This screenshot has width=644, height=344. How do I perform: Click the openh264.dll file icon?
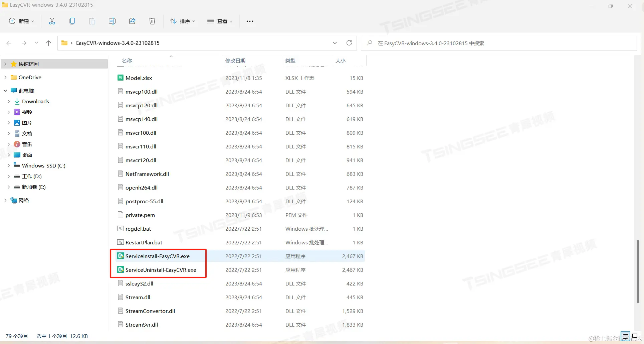point(121,188)
